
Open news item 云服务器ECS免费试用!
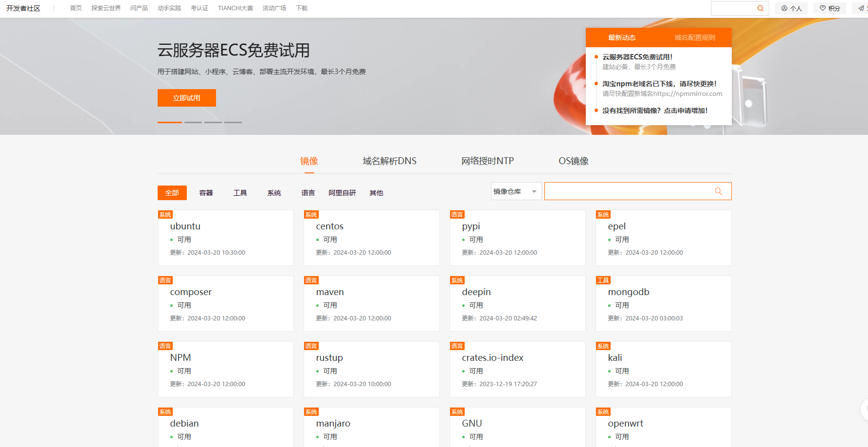point(637,57)
